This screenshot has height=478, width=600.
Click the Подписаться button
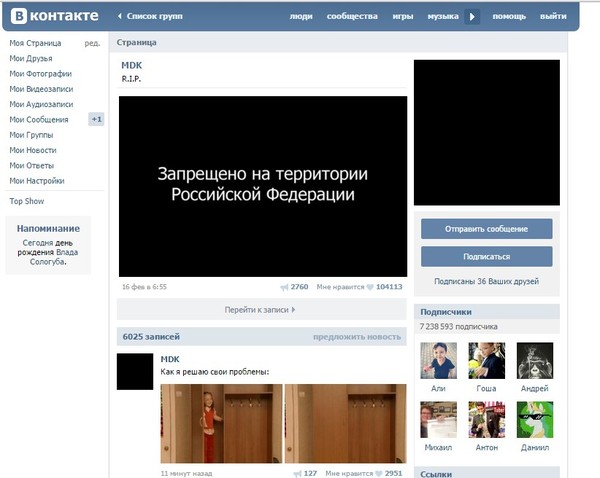[x=487, y=256]
